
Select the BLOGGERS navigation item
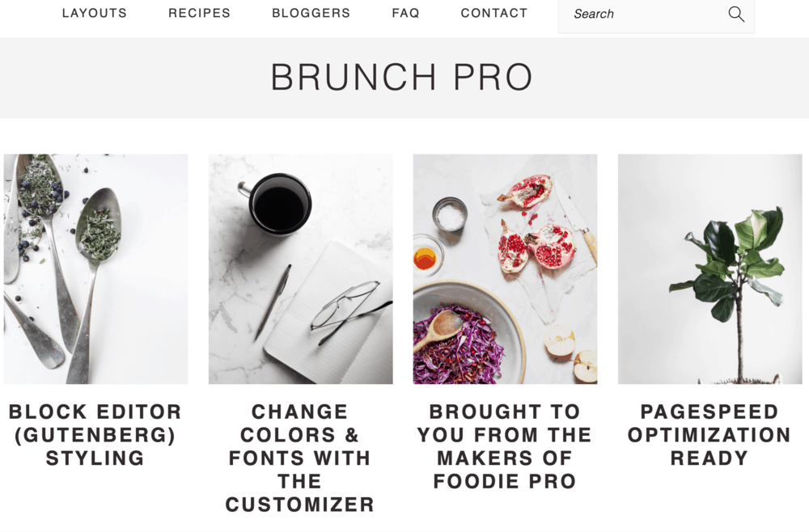click(311, 13)
